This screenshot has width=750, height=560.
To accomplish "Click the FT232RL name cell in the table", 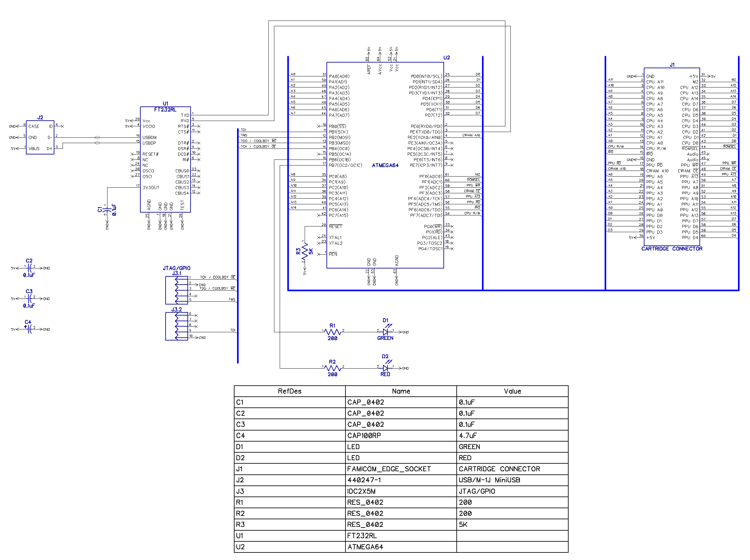I will coord(401,536).
